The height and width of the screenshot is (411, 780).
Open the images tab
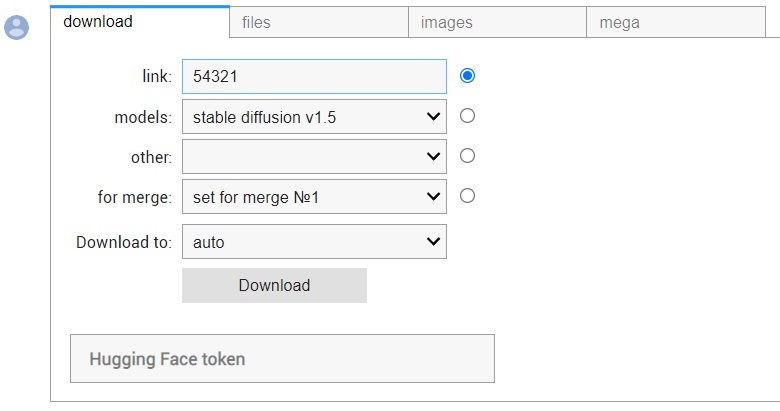497,22
